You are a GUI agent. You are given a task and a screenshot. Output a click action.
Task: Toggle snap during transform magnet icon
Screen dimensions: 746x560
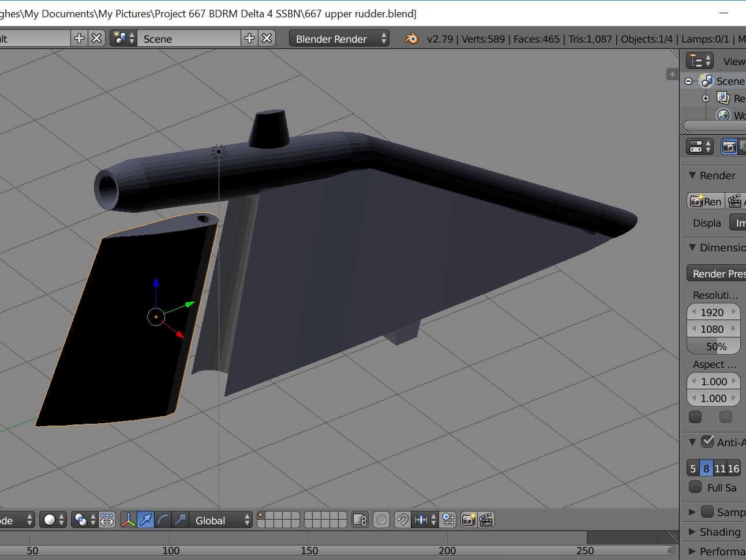[402, 520]
